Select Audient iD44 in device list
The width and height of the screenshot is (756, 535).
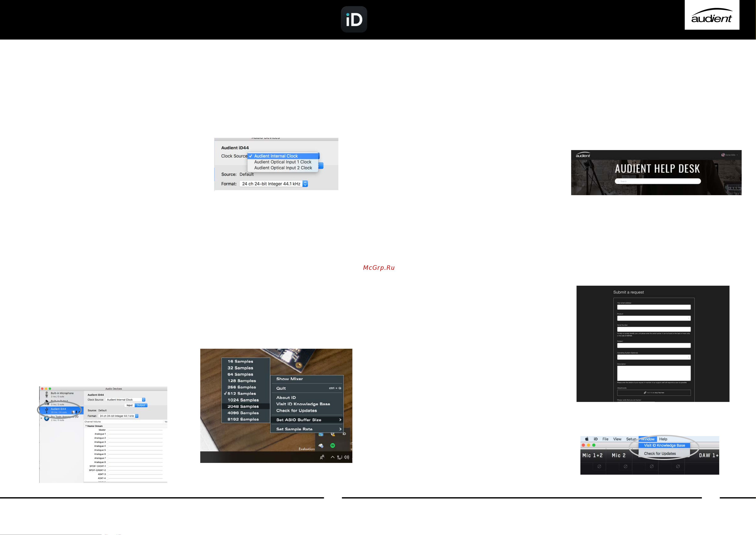[x=62, y=411]
